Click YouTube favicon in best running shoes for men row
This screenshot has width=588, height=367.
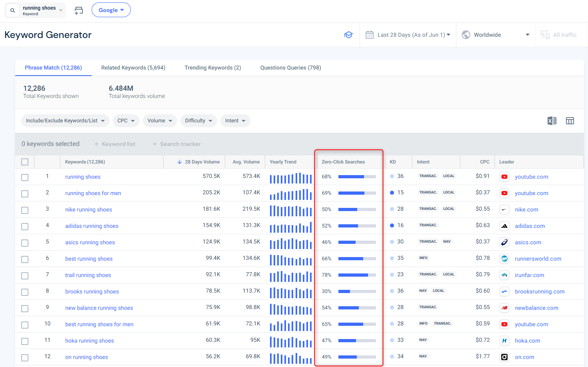click(504, 324)
